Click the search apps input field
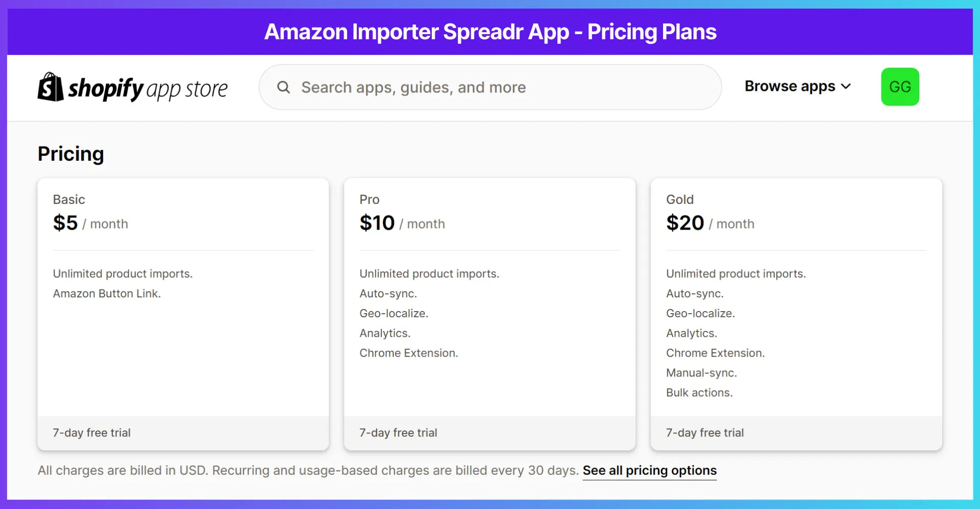 pos(490,87)
